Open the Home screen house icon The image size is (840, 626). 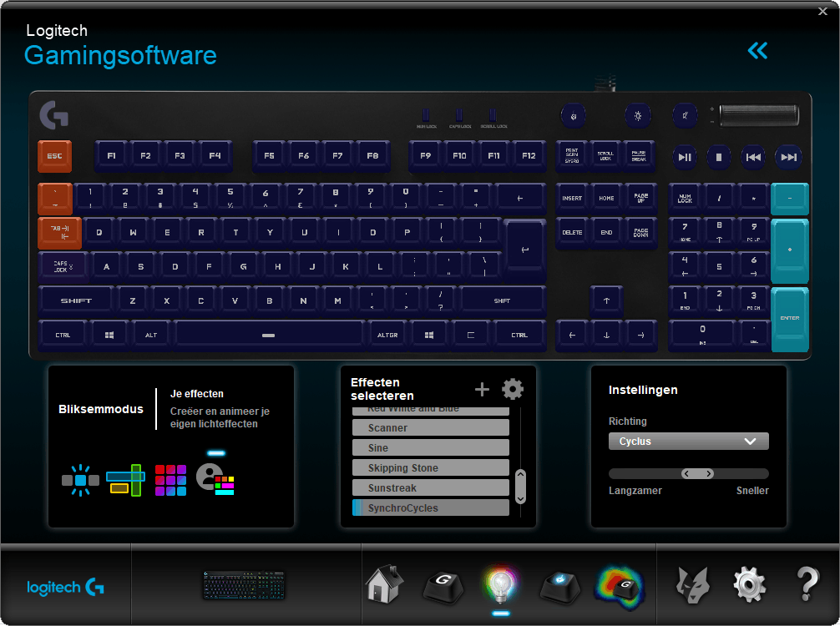(385, 585)
